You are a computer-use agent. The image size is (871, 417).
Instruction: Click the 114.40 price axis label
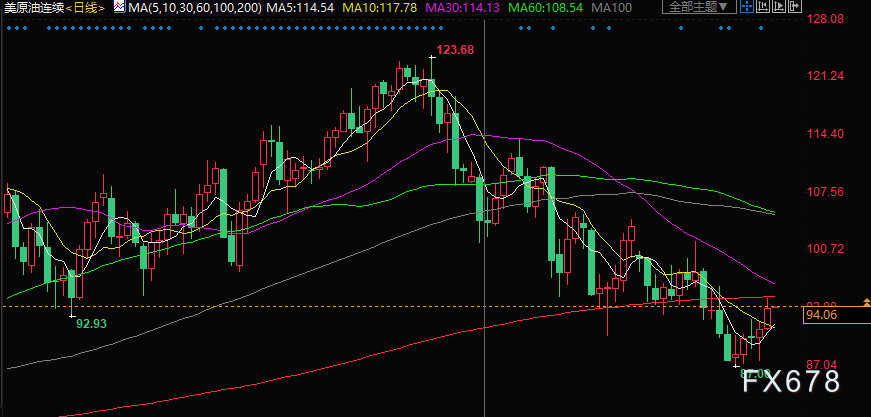click(x=824, y=134)
